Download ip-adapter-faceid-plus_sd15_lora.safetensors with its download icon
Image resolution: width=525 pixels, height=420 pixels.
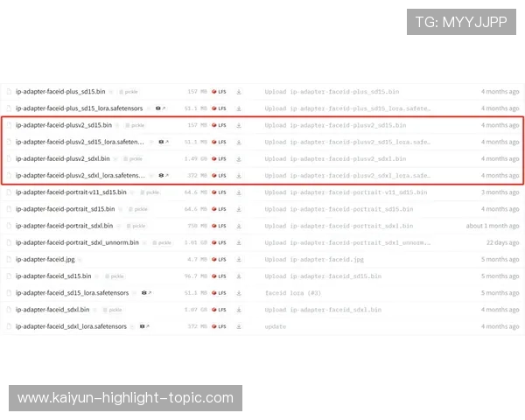coord(238,108)
